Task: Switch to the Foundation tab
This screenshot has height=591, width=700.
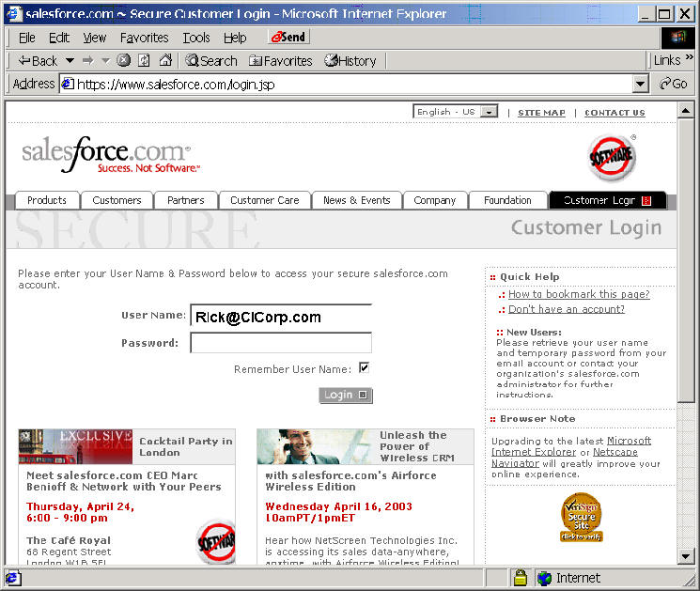Action: (507, 200)
